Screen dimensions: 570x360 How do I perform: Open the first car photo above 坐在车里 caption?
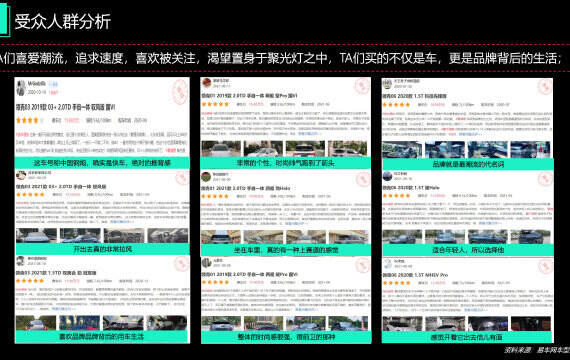click(x=221, y=237)
